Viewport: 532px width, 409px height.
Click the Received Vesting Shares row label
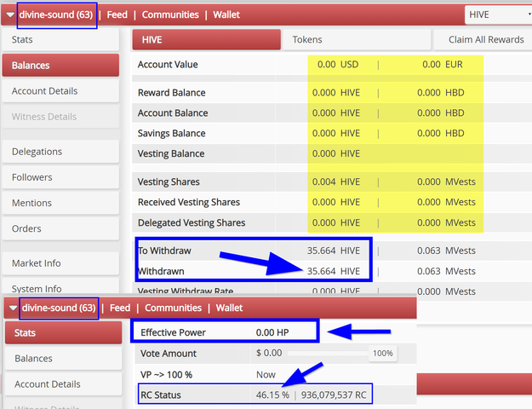(x=189, y=202)
